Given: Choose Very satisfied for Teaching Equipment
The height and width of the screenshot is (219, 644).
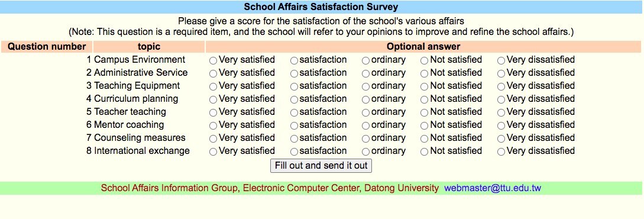Looking at the screenshot, I should point(213,86).
